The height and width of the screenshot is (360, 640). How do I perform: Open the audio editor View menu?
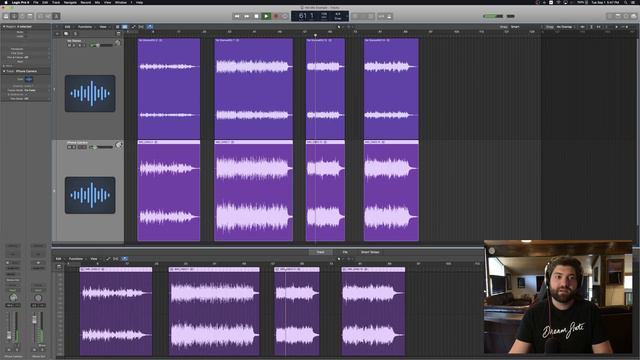(x=94, y=259)
